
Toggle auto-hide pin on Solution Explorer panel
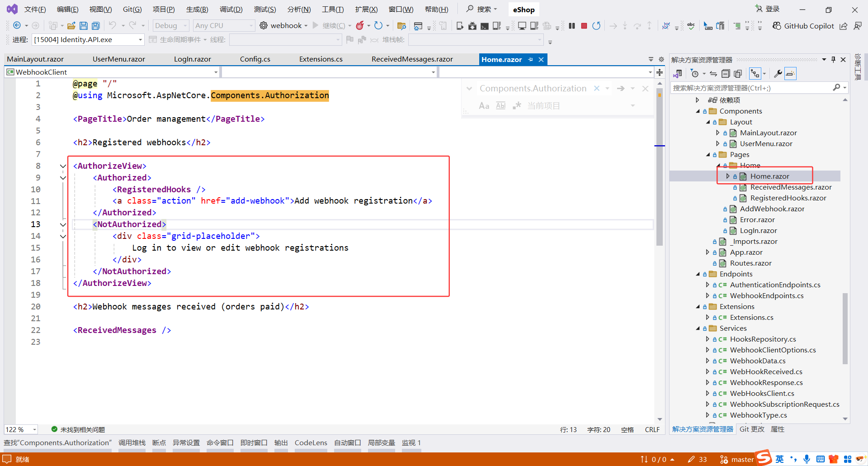[x=833, y=59]
